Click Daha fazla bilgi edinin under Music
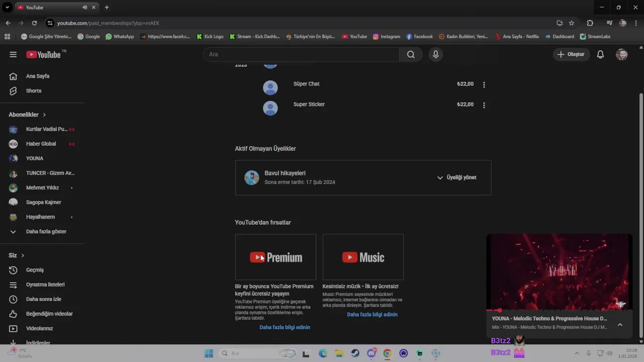 (372, 315)
